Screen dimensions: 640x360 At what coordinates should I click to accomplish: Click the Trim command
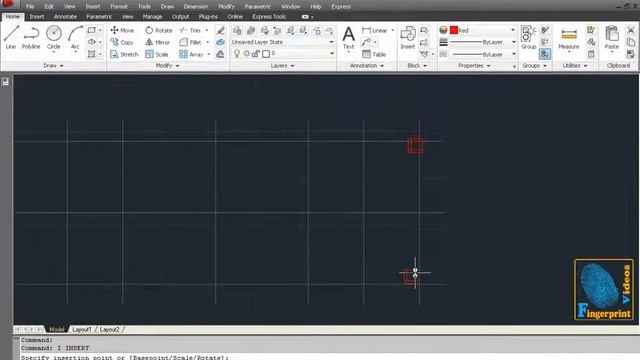point(190,30)
